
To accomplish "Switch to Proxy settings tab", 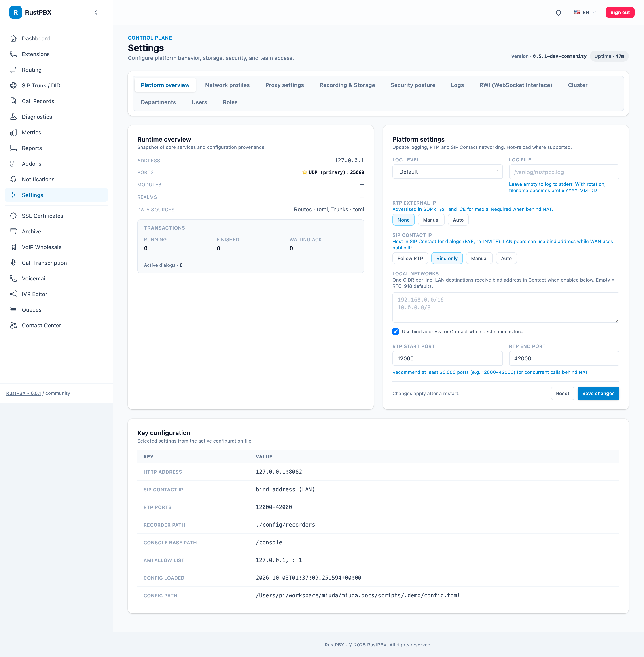I will pos(284,85).
